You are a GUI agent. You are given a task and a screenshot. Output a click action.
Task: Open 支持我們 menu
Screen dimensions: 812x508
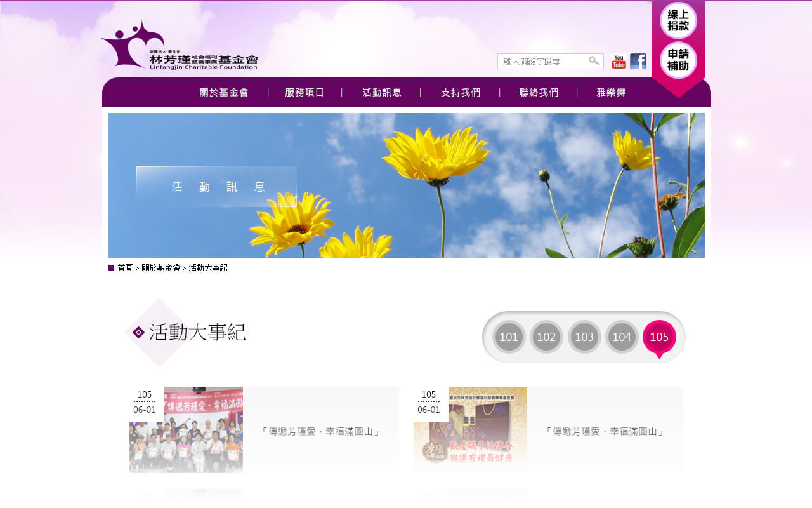click(461, 93)
